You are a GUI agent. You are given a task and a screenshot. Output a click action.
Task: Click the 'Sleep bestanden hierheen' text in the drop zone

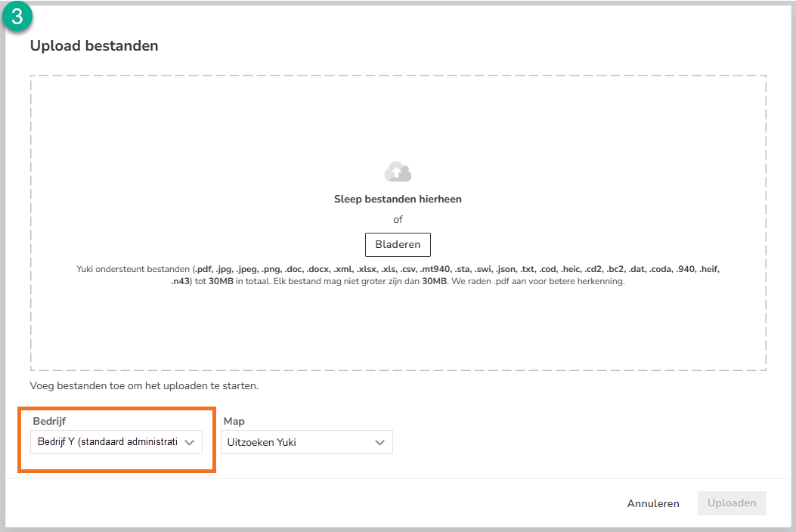398,199
